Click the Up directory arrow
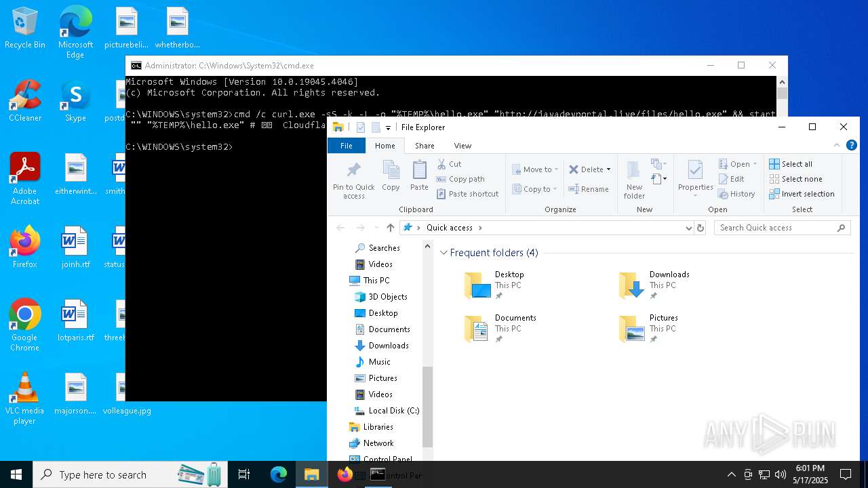 click(390, 228)
